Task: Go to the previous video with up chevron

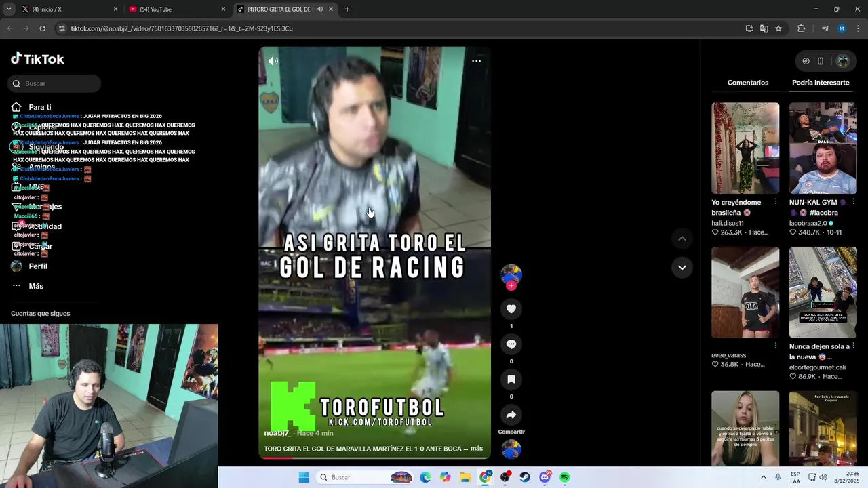Action: [x=682, y=239]
